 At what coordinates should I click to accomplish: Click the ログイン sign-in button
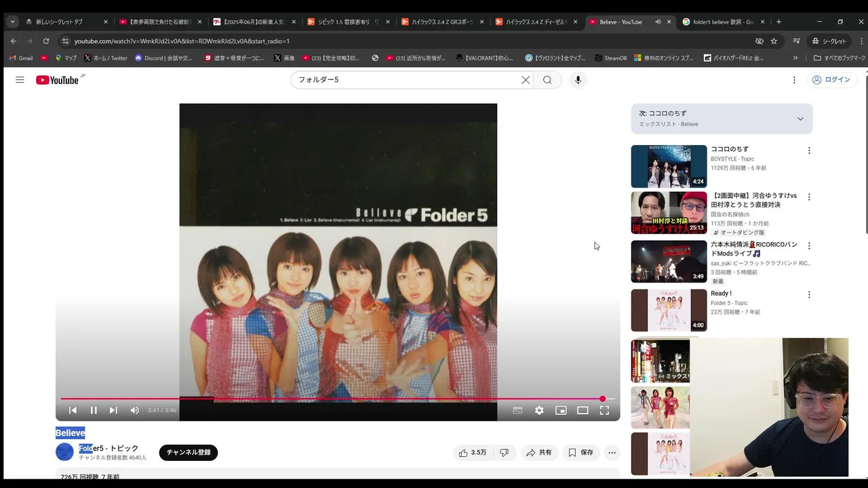(831, 80)
